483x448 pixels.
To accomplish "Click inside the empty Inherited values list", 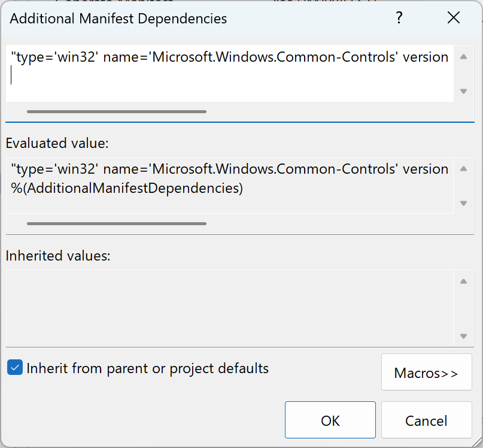I will pos(227,307).
